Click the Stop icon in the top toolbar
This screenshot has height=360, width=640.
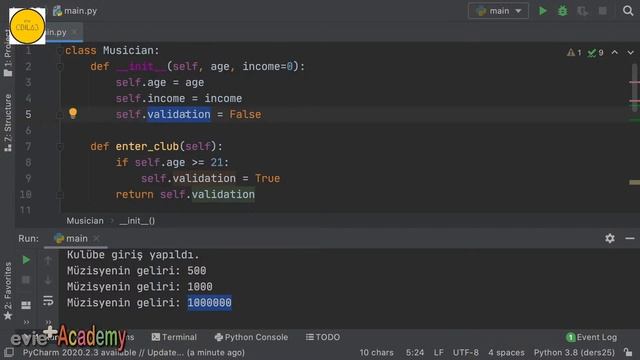(x=602, y=11)
